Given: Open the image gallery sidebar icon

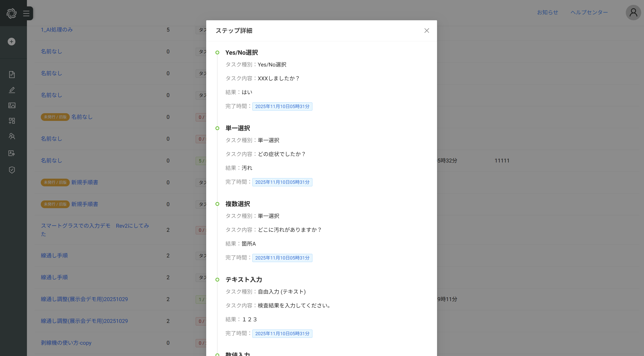Looking at the screenshot, I should (x=12, y=105).
